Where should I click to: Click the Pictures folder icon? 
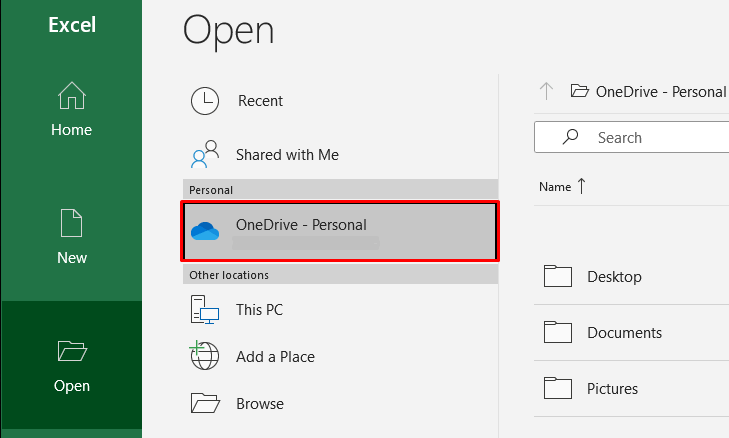click(558, 388)
